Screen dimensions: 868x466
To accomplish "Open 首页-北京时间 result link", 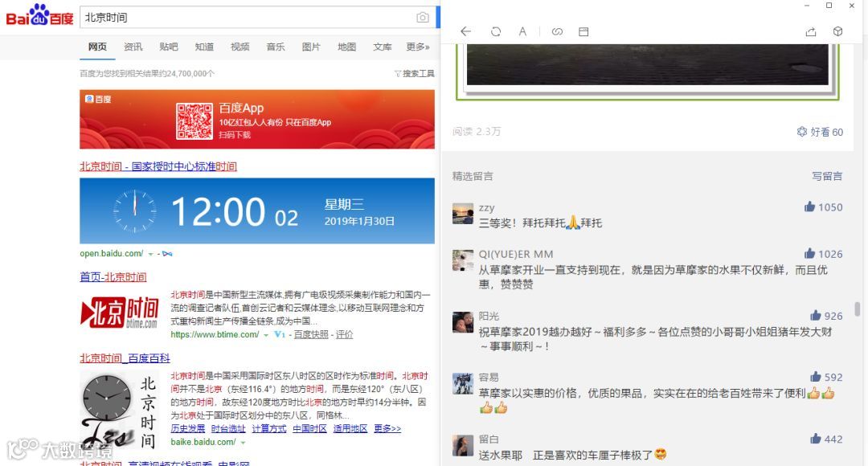I will pyautogui.click(x=113, y=277).
